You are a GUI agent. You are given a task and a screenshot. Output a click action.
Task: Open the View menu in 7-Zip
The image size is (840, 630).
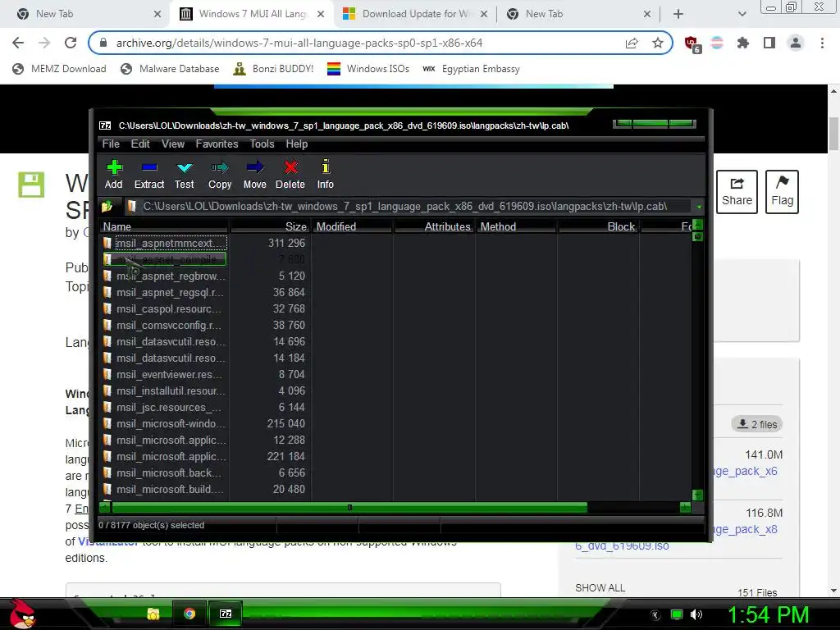coord(173,144)
